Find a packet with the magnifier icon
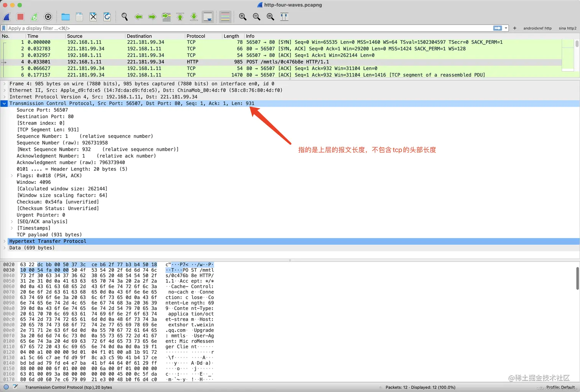580x392 pixels. click(x=125, y=17)
